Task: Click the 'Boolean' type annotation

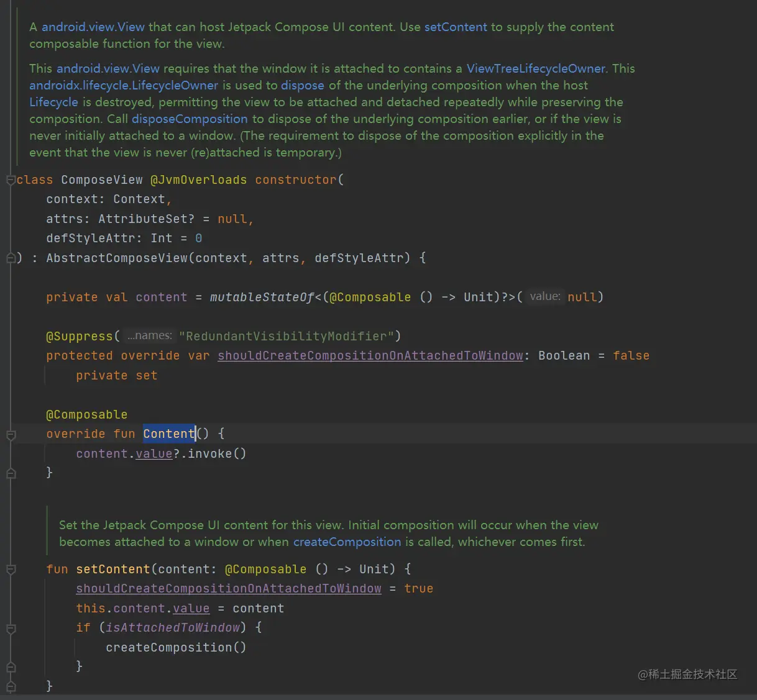Action: point(564,356)
